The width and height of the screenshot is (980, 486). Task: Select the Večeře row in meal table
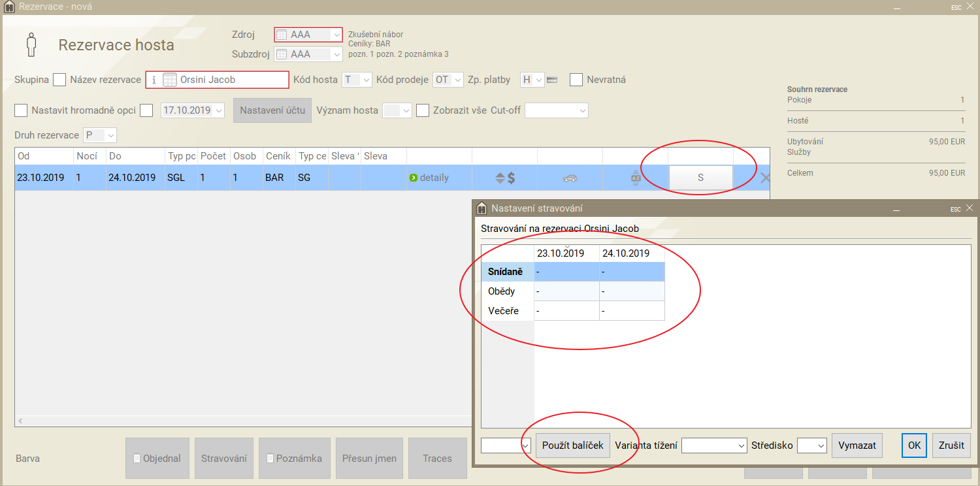[503, 311]
